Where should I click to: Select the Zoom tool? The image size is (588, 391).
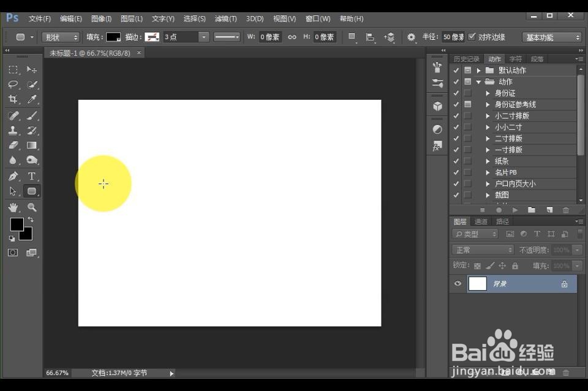pyautogui.click(x=32, y=207)
